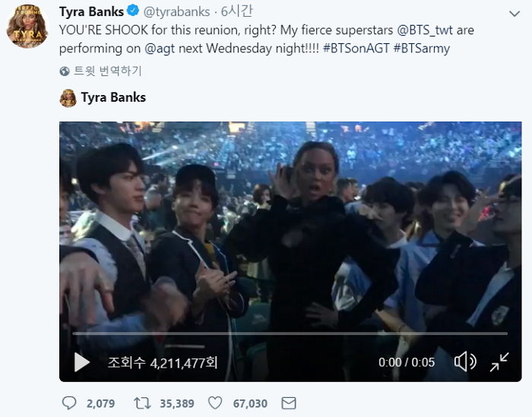
Task: Like the tweet with the heart icon
Action: [x=215, y=403]
